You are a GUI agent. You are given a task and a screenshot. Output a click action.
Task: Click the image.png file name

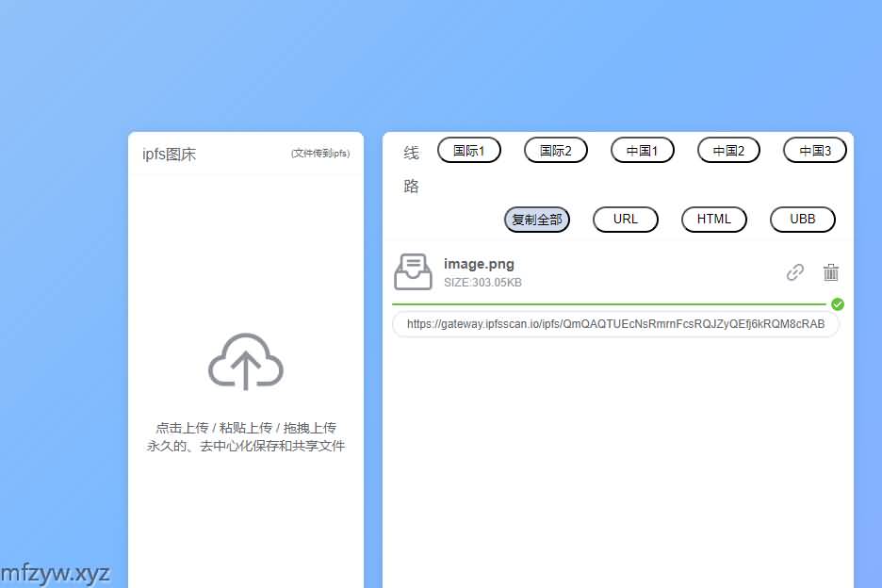point(479,264)
